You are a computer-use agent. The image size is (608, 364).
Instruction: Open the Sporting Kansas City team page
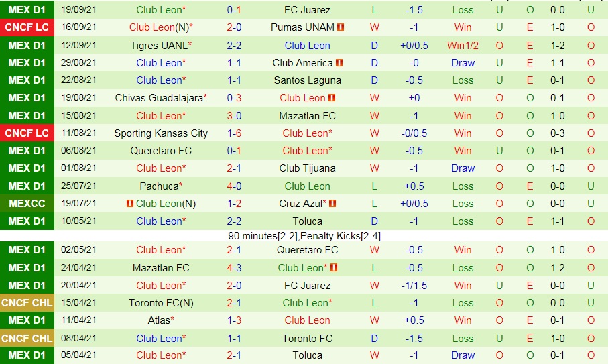(x=161, y=133)
